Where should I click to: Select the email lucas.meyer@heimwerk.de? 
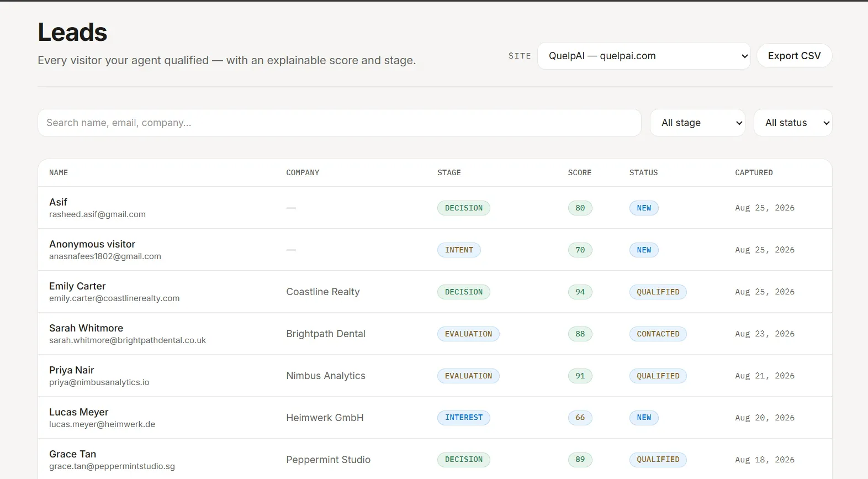(x=102, y=424)
